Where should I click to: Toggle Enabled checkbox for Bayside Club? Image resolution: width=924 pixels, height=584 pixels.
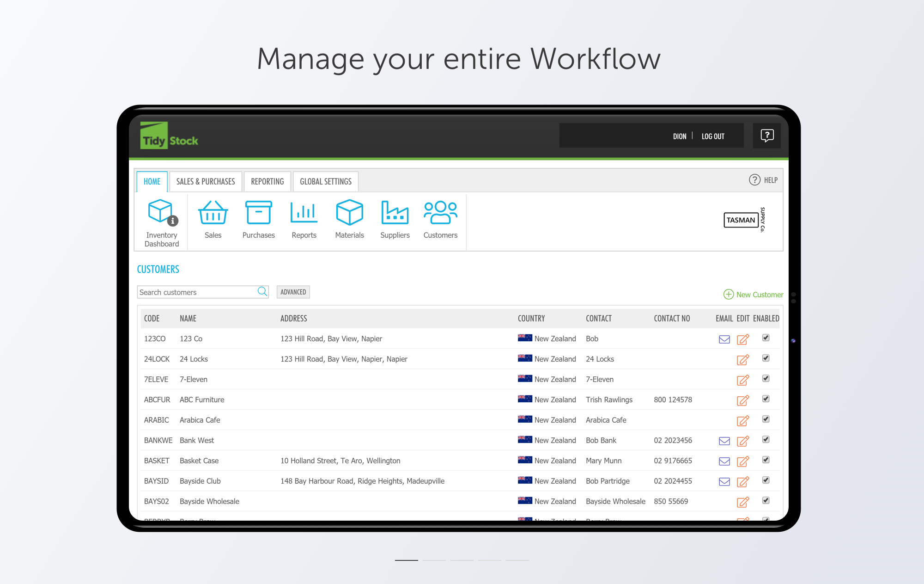(766, 480)
